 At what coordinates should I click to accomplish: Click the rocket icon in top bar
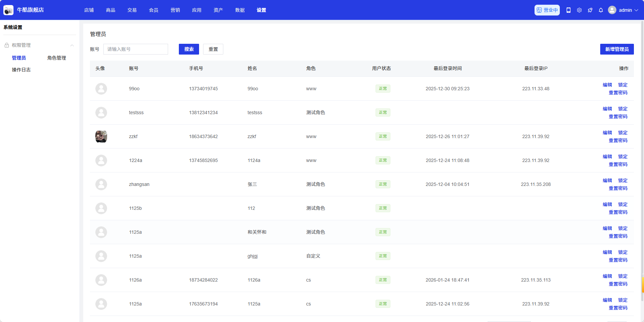[x=590, y=10]
